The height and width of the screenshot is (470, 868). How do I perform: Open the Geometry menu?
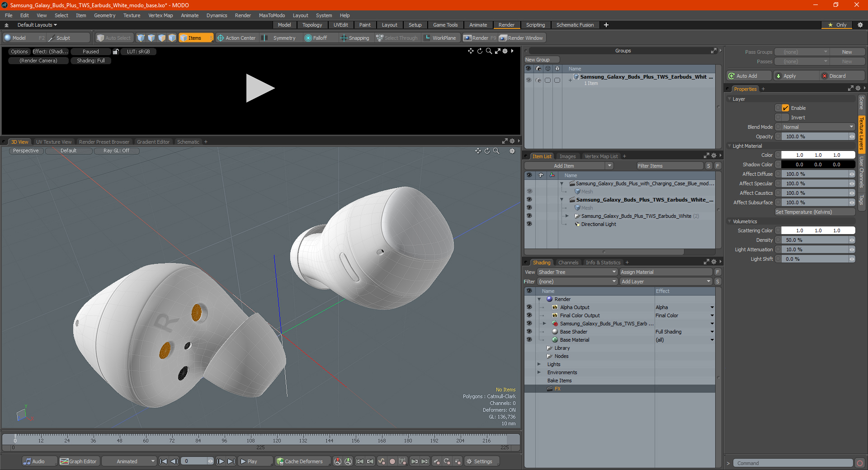point(105,15)
